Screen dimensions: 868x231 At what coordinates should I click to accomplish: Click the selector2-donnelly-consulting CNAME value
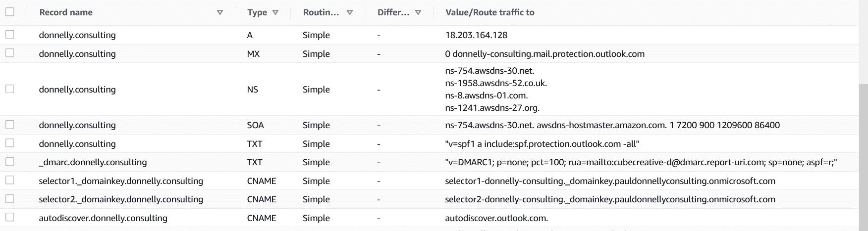pyautogui.click(x=610, y=199)
